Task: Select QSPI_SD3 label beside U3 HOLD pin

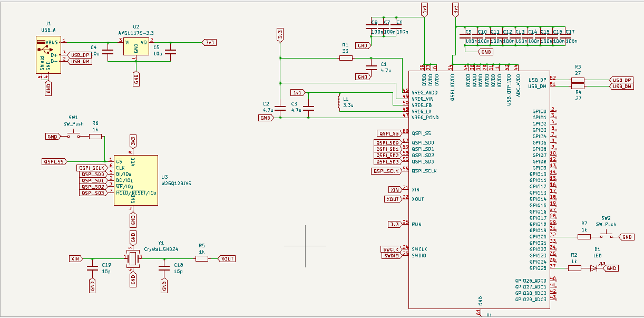Action: (x=93, y=193)
